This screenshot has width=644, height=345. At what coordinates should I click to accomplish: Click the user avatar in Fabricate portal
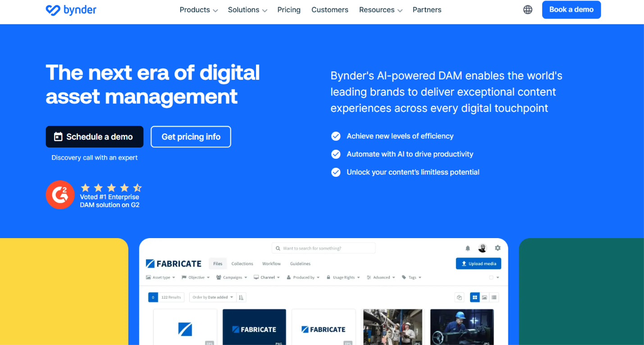point(482,248)
